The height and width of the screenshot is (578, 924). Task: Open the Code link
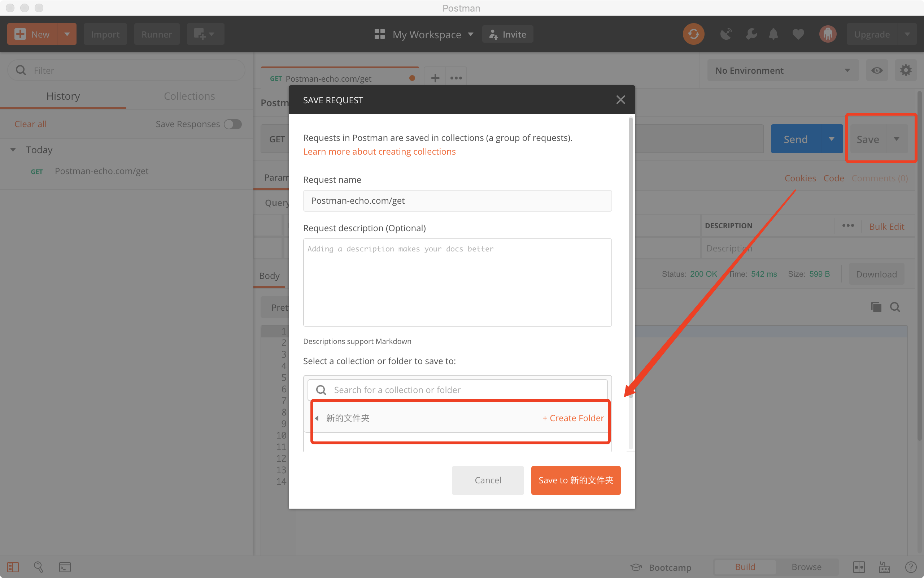pyautogui.click(x=833, y=178)
